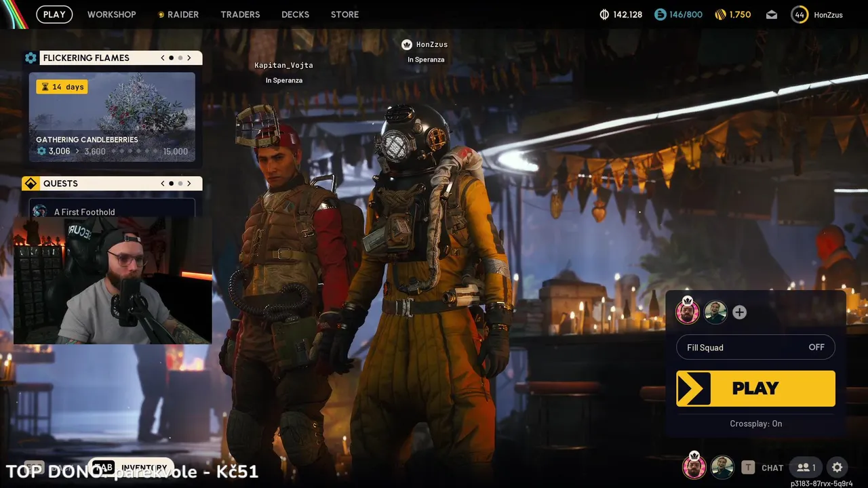Go to previous Quests page
The height and width of the screenshot is (488, 868).
point(163,184)
